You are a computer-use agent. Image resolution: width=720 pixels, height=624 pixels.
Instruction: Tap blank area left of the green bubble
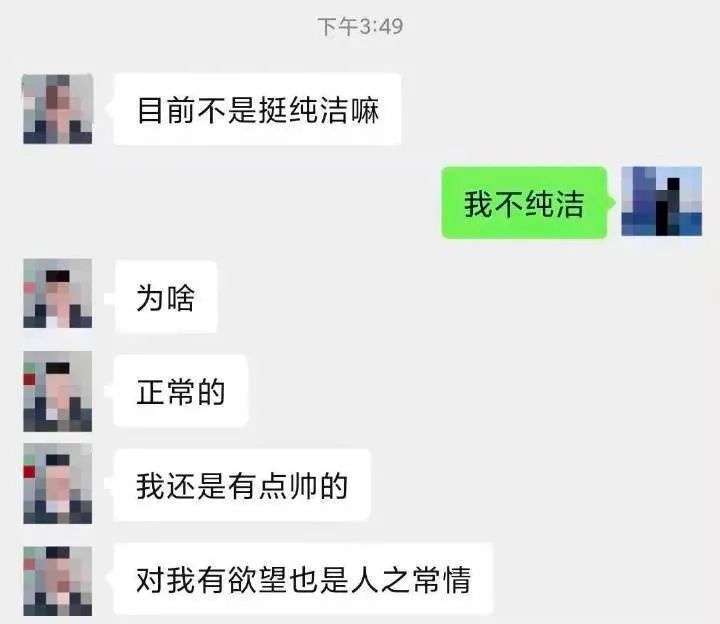tap(230, 202)
